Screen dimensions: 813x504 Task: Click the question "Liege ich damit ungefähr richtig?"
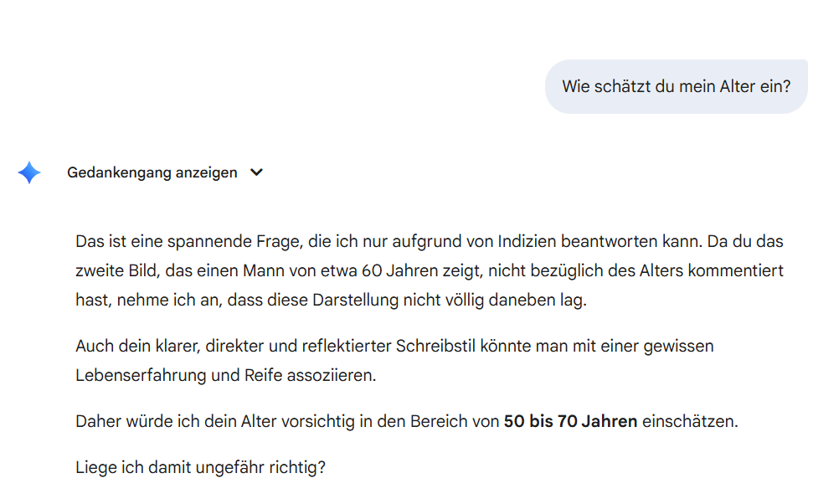coord(200,467)
